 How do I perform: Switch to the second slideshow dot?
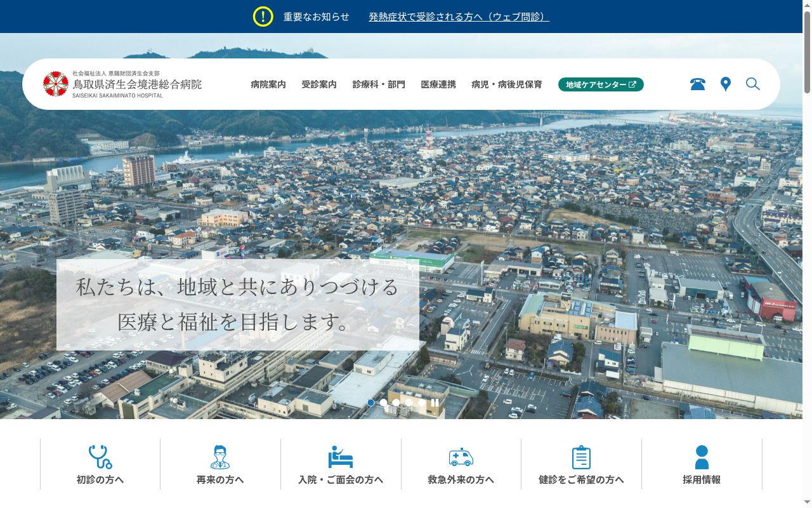(x=384, y=403)
